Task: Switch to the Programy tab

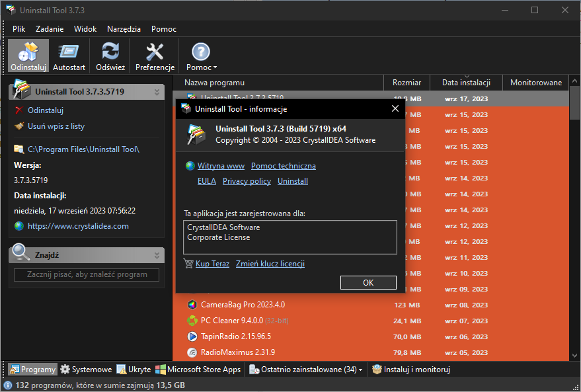Action: 33,370
